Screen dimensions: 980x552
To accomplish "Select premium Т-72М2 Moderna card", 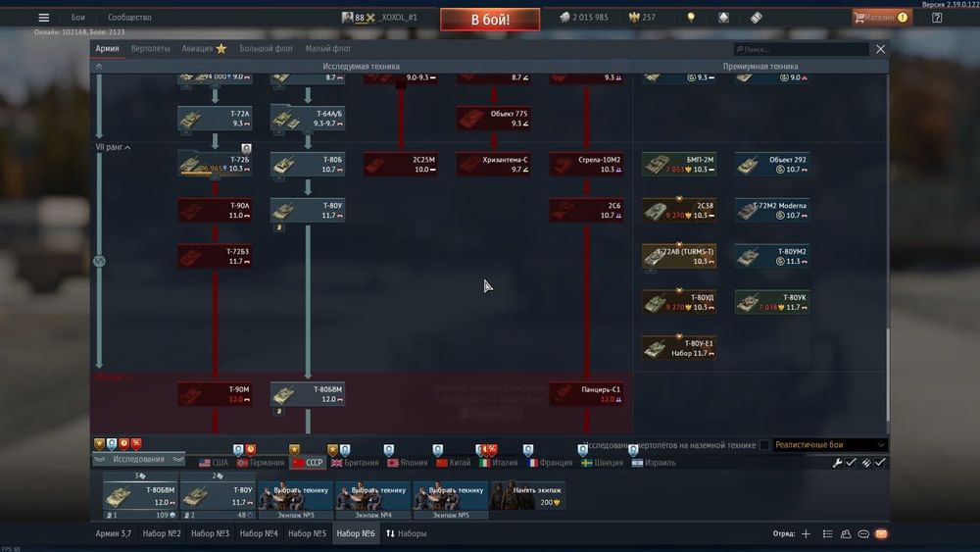I will 772,210.
